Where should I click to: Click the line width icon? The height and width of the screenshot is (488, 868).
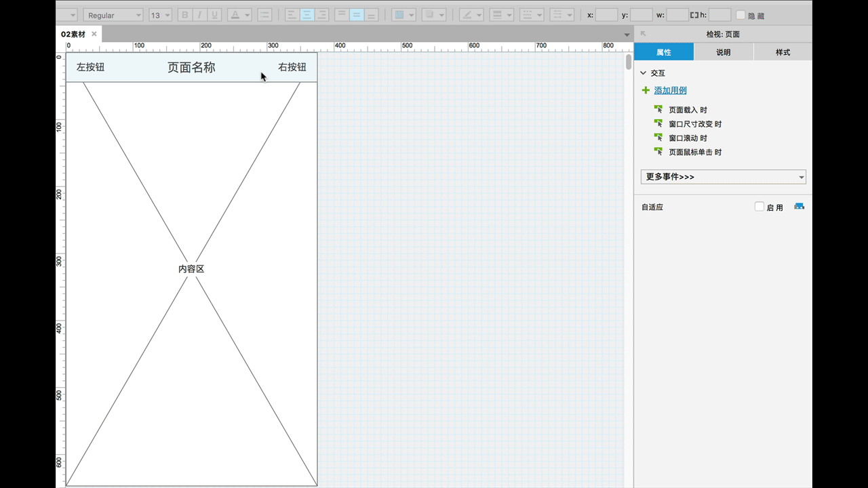coord(496,15)
